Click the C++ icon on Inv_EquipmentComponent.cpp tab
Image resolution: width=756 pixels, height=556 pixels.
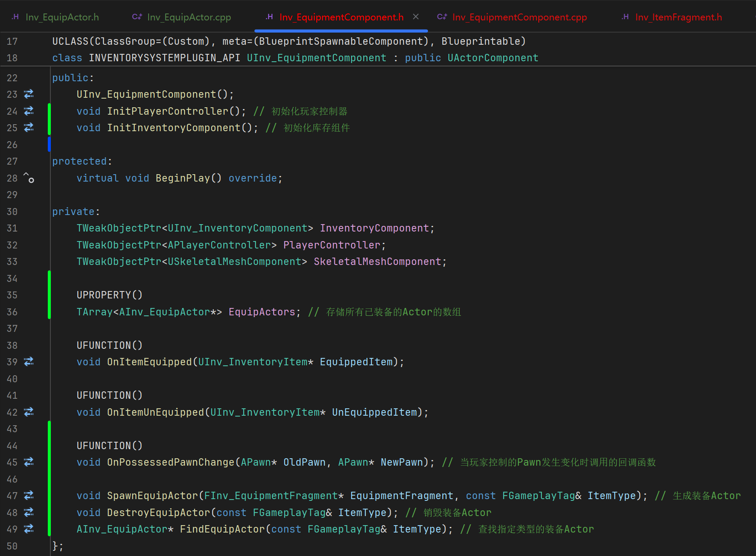click(442, 17)
